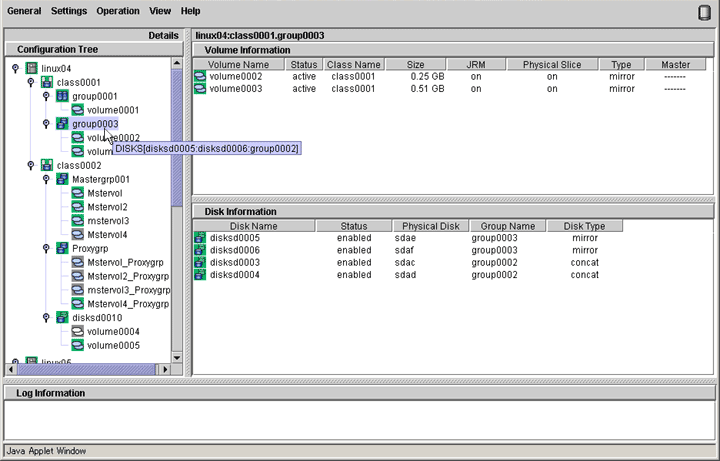
Task: Click the tree scrollbar down arrow
Action: 177,357
